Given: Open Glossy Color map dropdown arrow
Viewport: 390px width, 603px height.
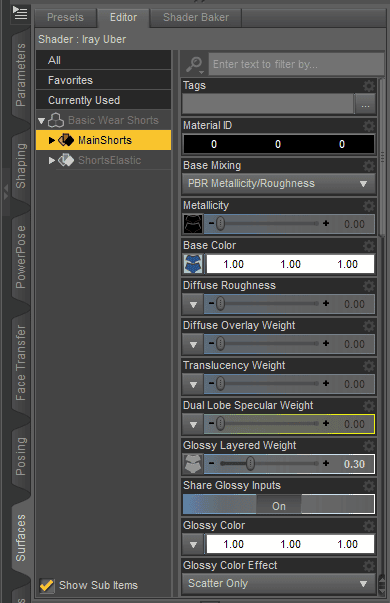Looking at the screenshot, I should [x=193, y=545].
